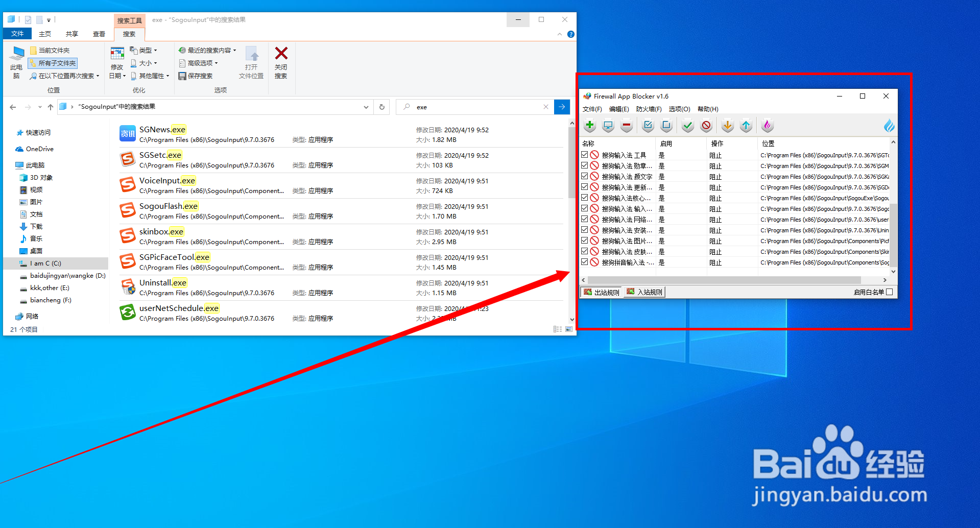
Task: Switch to the 入站规则 tab
Action: (x=644, y=292)
